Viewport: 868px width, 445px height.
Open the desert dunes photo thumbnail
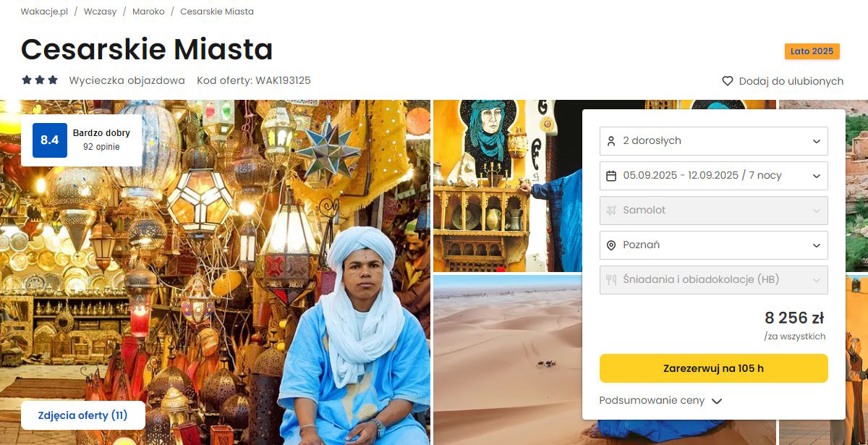[x=508, y=360]
